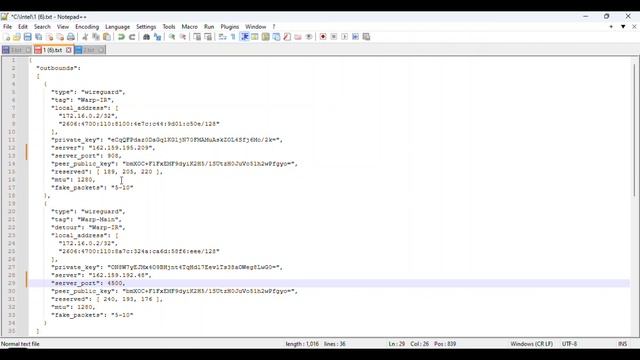Open the Edit menu
Viewport: 640px width, 360px height.
pyautogui.click(x=23, y=27)
